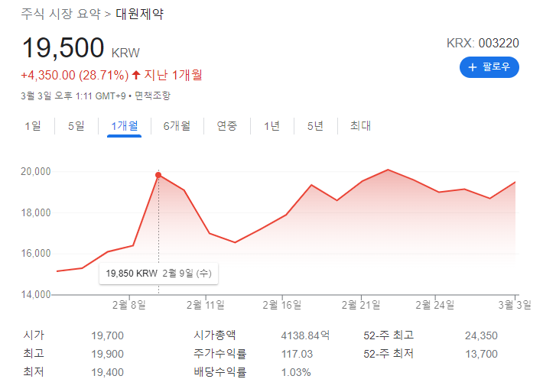Switch to the 연중 range tab
Image resolution: width=543 pixels, height=392 pixels.
coord(227,126)
